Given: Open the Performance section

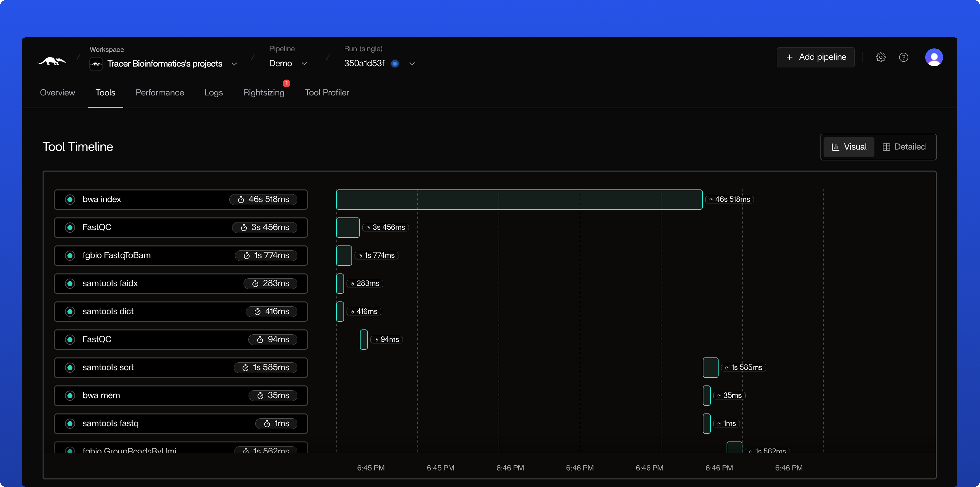Looking at the screenshot, I should [x=160, y=92].
